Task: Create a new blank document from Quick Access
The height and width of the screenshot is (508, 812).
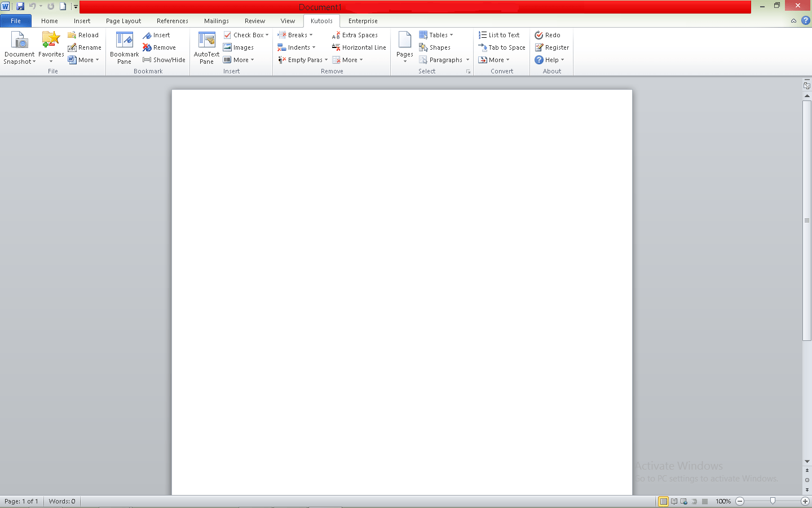Action: [63, 6]
